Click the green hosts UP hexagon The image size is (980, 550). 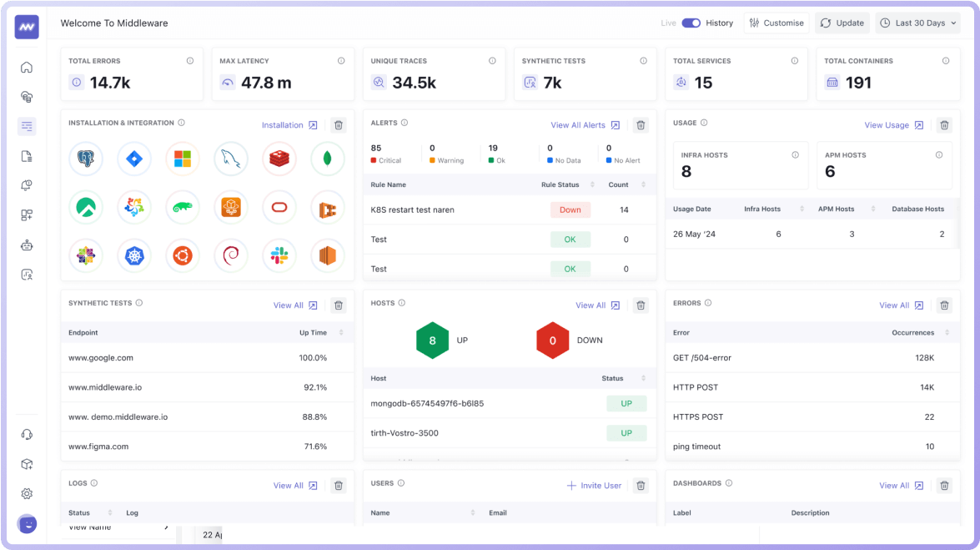(x=432, y=341)
